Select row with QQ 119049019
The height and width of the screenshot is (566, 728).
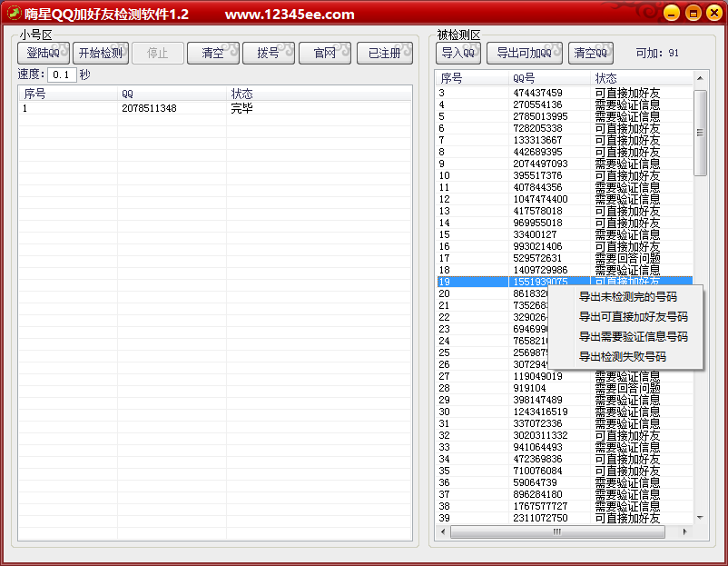click(565, 376)
